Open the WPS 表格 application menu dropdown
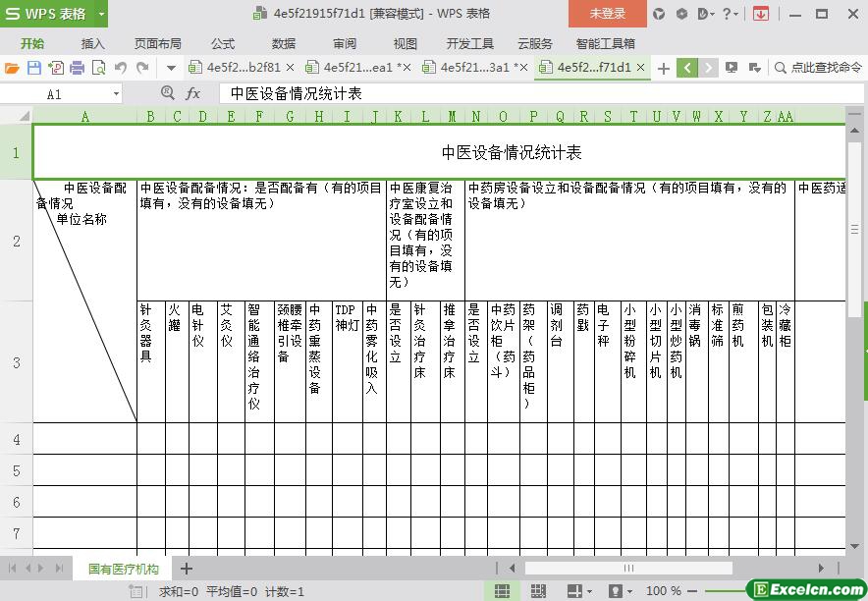 point(102,14)
